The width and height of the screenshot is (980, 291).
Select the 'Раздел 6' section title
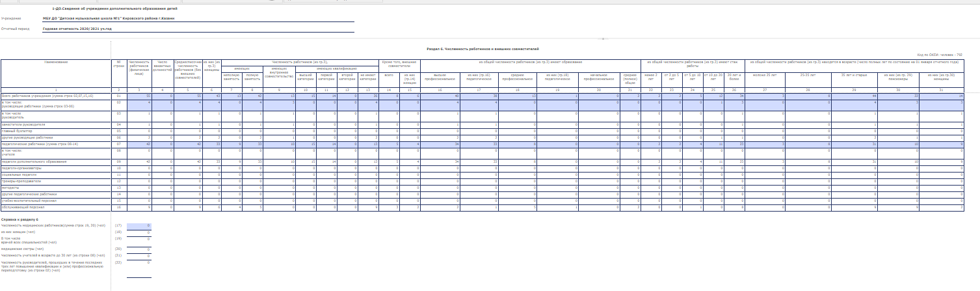(x=483, y=49)
